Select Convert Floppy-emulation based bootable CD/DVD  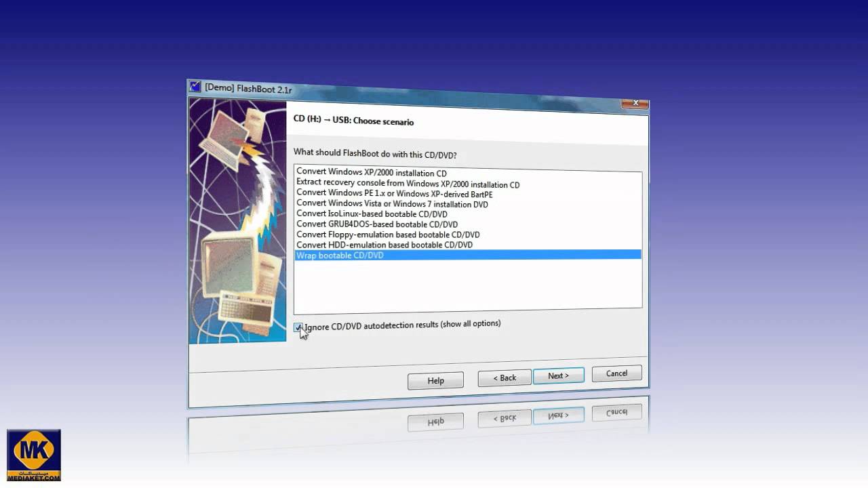click(468, 235)
